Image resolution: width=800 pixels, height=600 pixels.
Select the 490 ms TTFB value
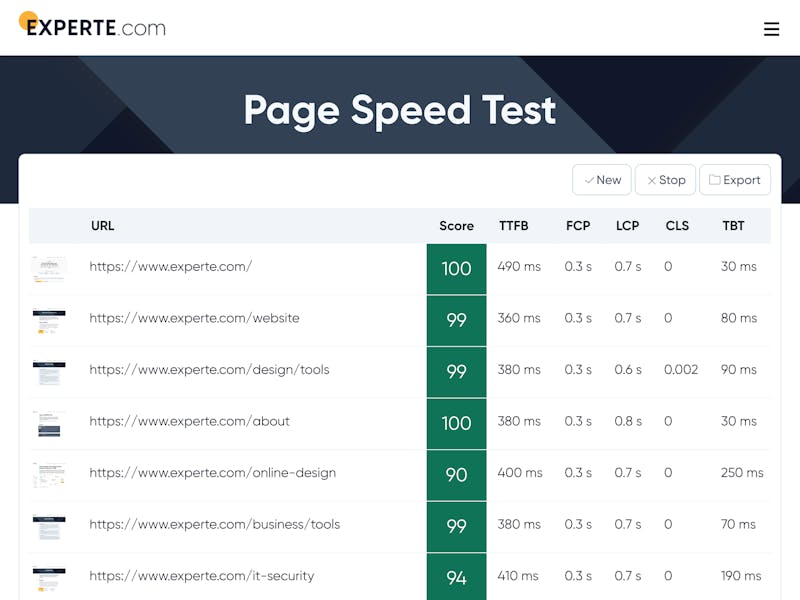tap(519, 266)
